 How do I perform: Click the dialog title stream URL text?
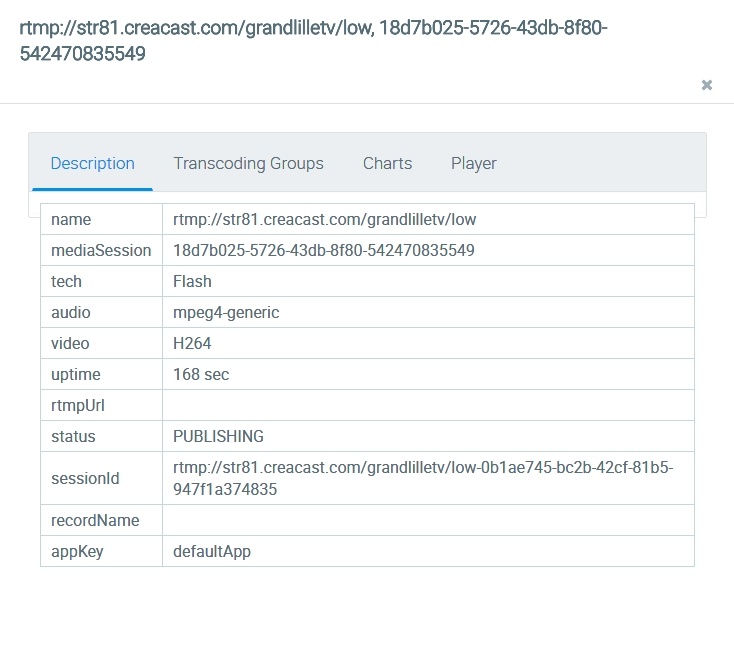[x=313, y=41]
